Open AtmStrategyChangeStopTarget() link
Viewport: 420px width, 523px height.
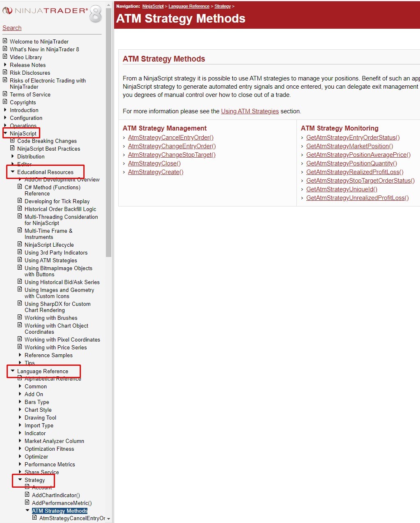click(172, 155)
